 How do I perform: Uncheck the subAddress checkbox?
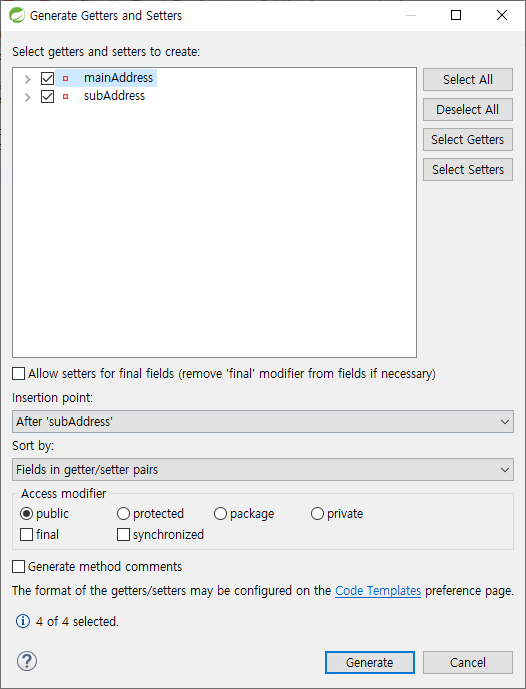(x=47, y=96)
